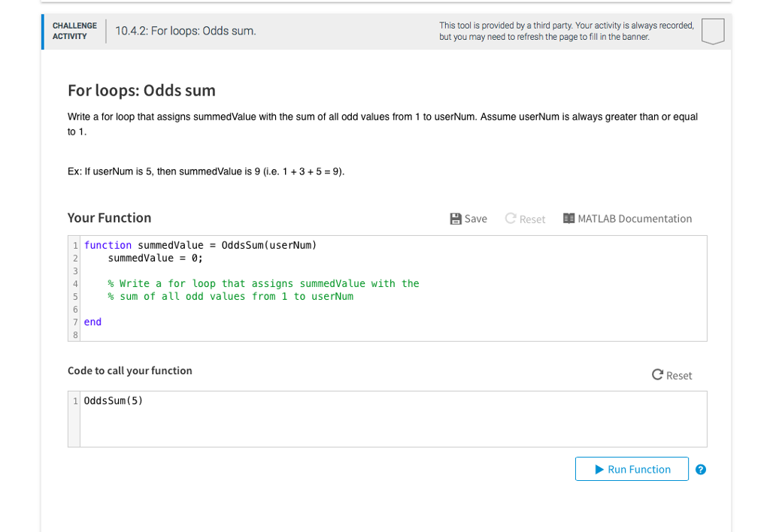The image size is (770, 532).
Task: Reset the code to call your function
Action: tap(671, 375)
